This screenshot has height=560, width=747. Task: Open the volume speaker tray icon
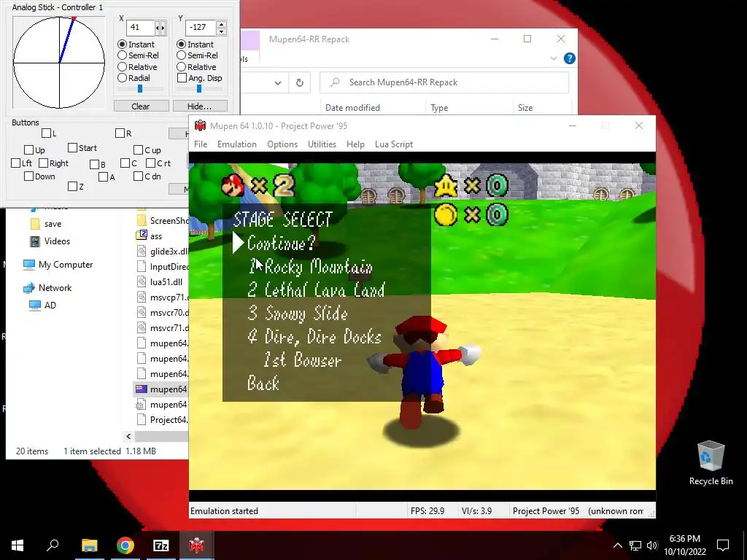pyautogui.click(x=652, y=545)
